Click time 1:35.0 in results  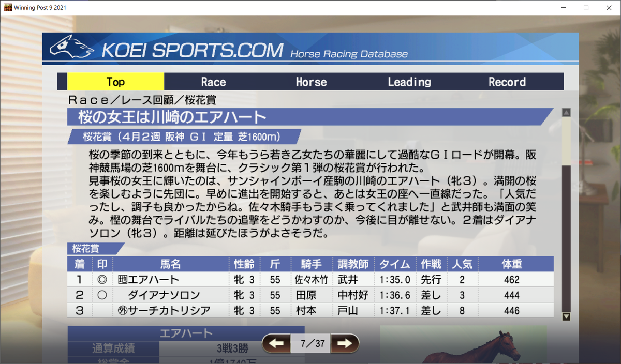[x=395, y=280]
